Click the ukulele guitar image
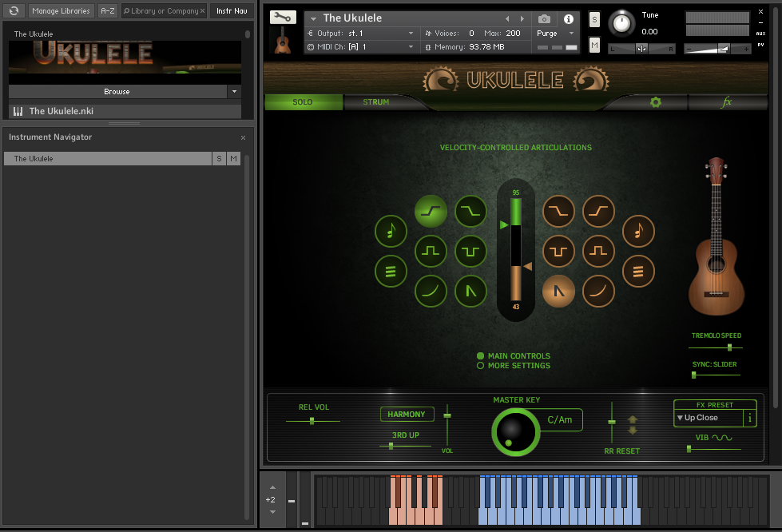 pyautogui.click(x=717, y=236)
